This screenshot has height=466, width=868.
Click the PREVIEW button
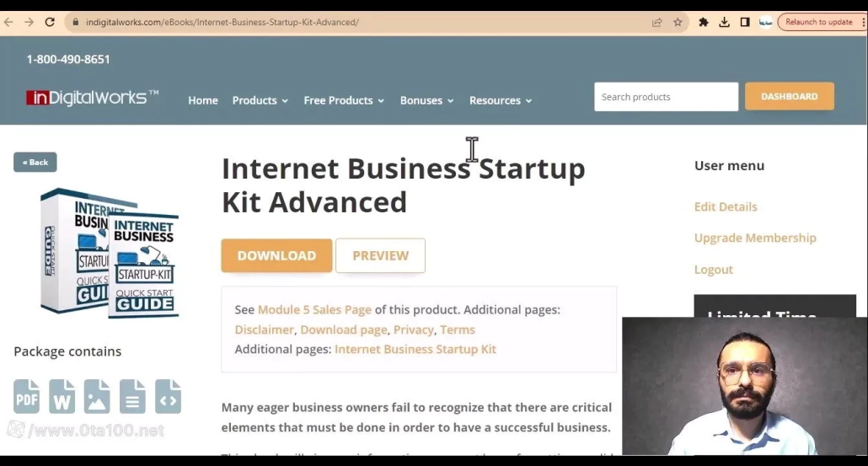pos(380,255)
